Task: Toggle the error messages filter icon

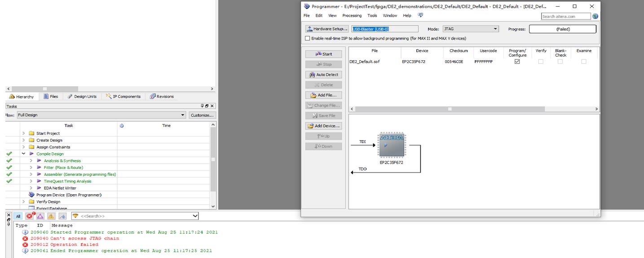Action: pos(30,216)
